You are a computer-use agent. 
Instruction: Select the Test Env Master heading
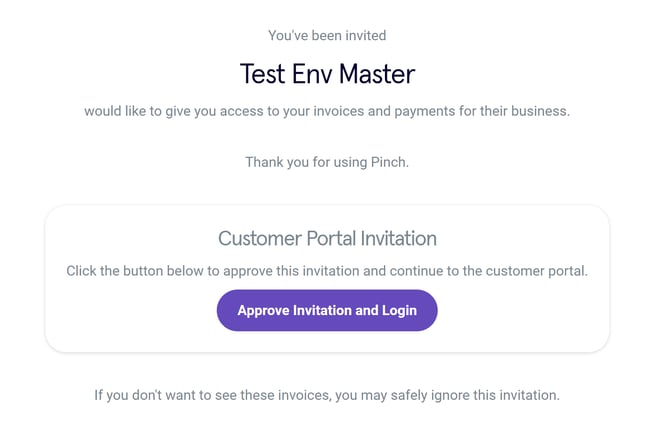327,74
